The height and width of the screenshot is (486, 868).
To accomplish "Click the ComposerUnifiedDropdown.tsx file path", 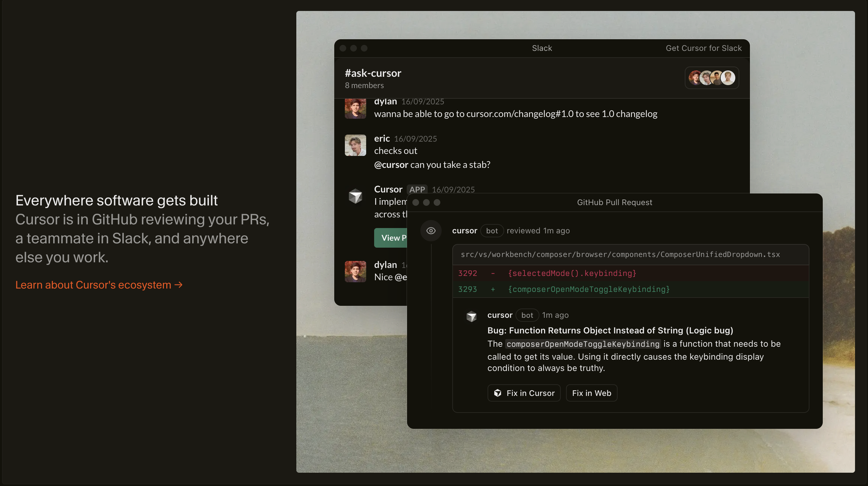I will point(620,255).
